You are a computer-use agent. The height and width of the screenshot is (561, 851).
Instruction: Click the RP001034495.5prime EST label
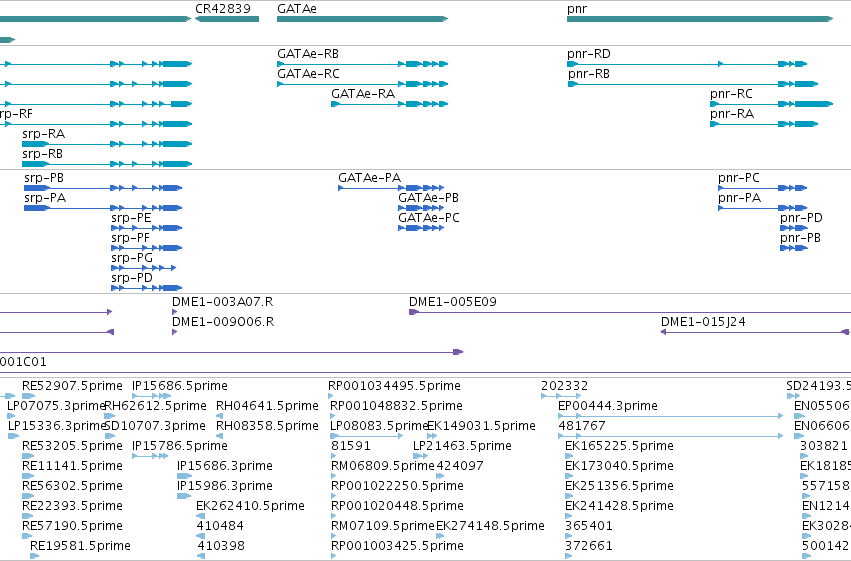395,386
